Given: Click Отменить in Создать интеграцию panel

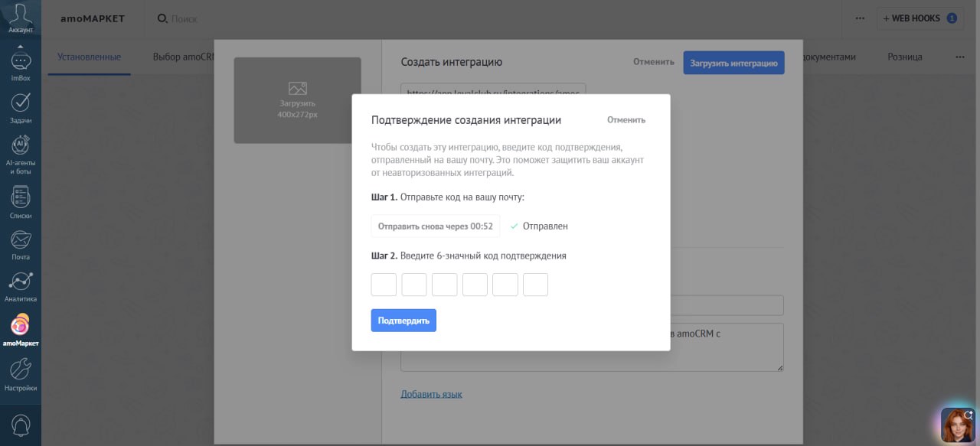Looking at the screenshot, I should point(654,62).
